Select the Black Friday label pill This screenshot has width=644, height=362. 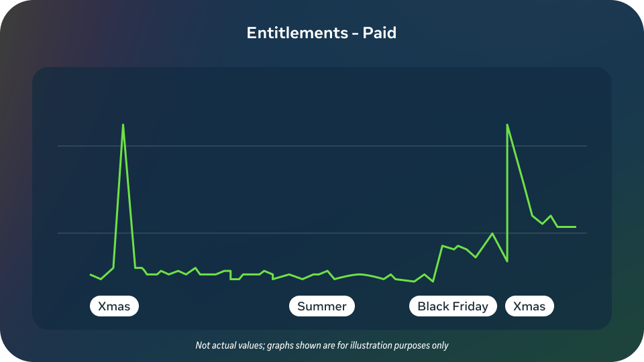(453, 306)
